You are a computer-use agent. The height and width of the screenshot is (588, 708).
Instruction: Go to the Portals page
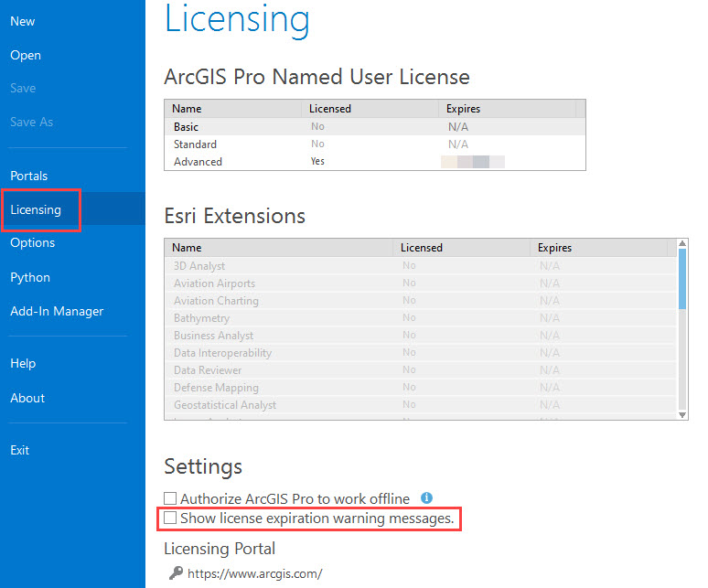(x=29, y=176)
